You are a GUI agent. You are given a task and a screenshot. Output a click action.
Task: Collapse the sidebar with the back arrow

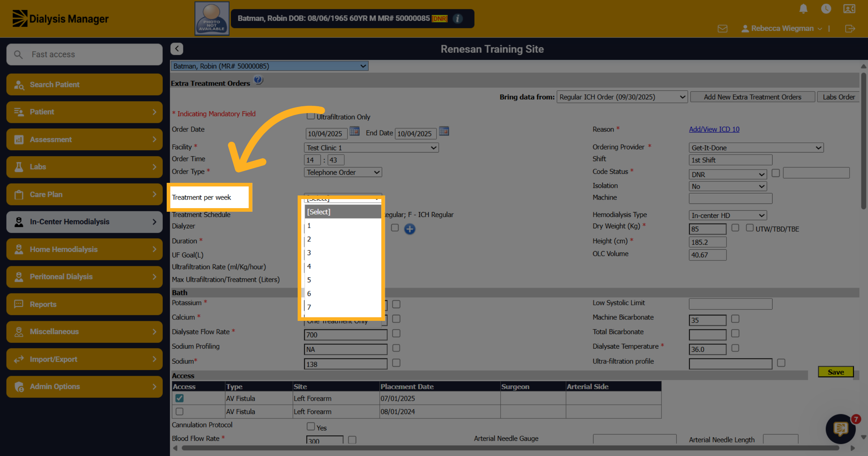176,49
